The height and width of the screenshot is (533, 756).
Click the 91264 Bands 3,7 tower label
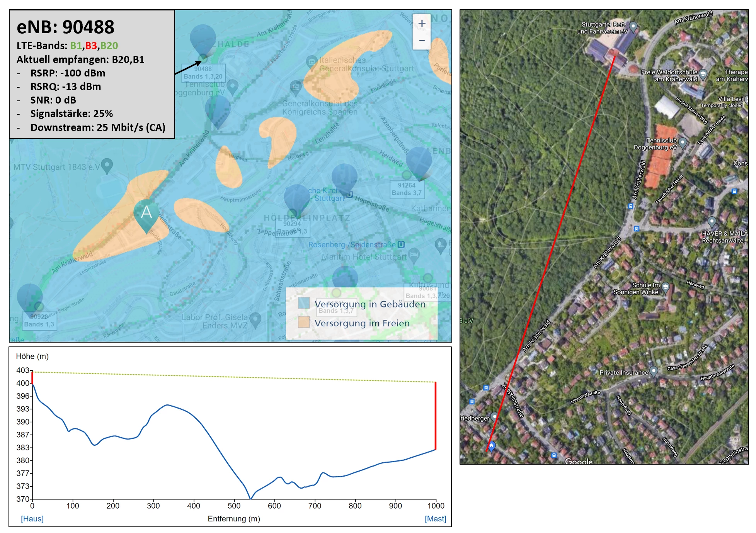click(407, 189)
